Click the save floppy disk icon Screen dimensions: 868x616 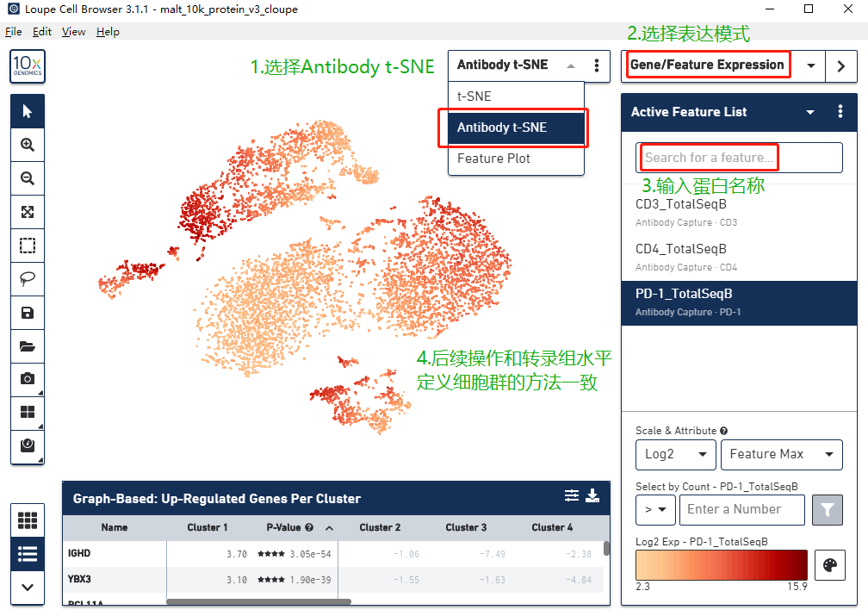(28, 313)
